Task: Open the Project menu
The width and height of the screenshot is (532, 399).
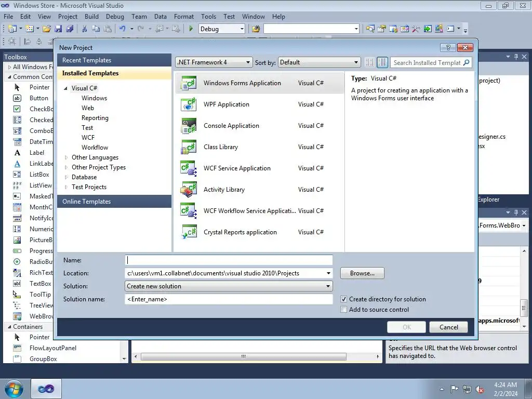Action: pos(68,17)
